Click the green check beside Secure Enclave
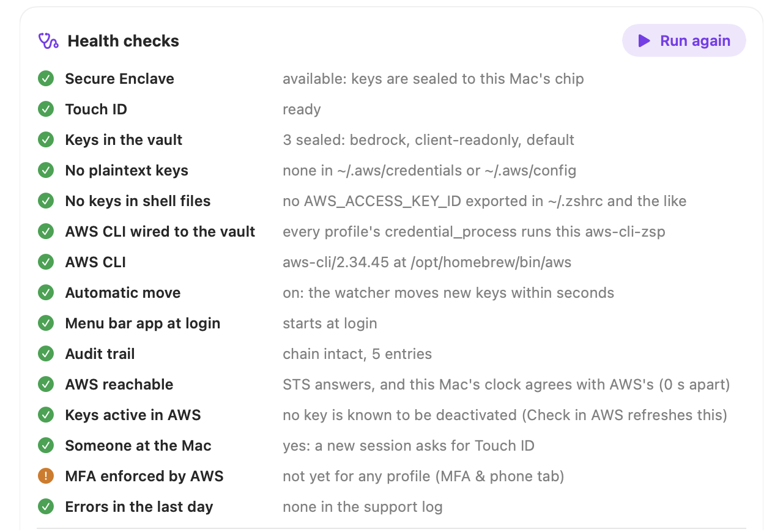 point(46,78)
